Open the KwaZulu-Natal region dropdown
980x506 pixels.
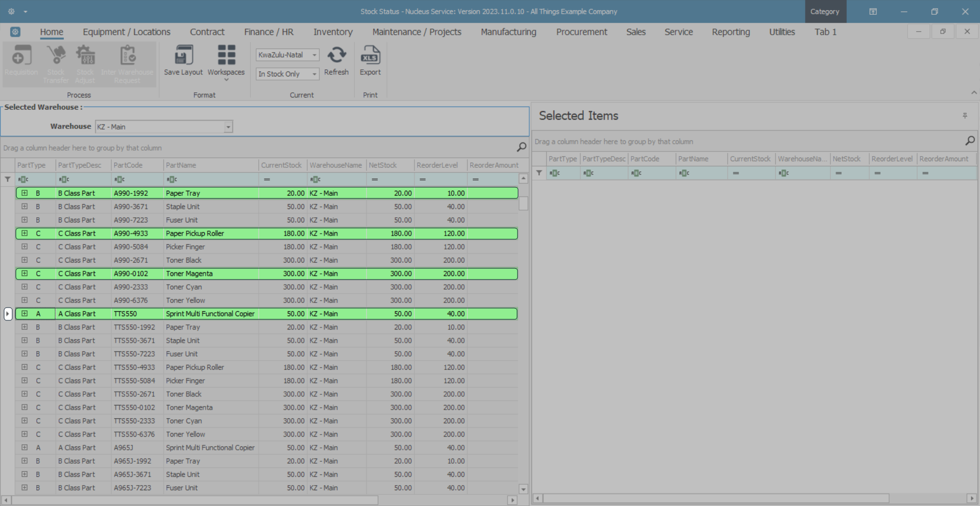click(x=314, y=55)
